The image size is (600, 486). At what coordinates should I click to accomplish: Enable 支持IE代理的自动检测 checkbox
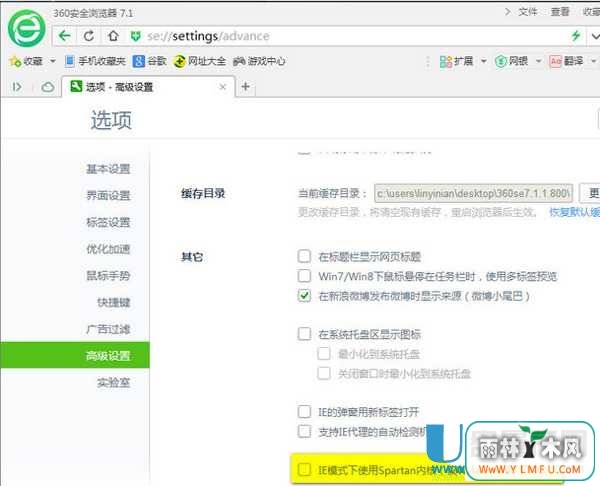tap(304, 431)
